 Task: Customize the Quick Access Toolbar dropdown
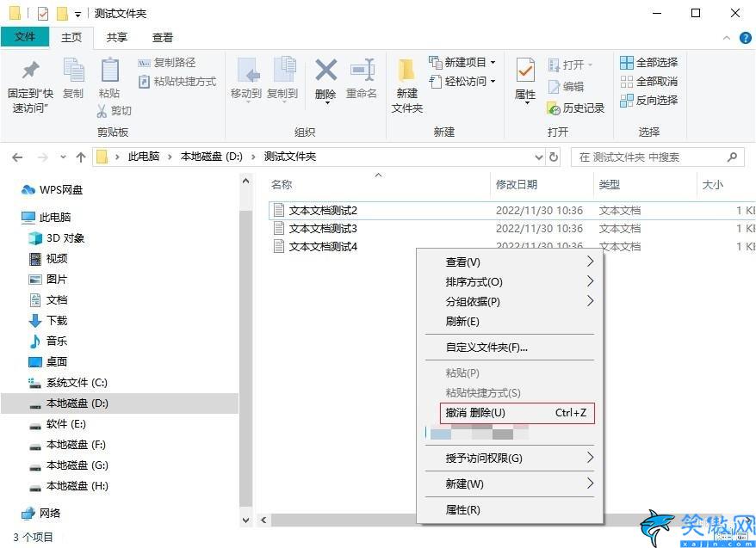[x=77, y=15]
